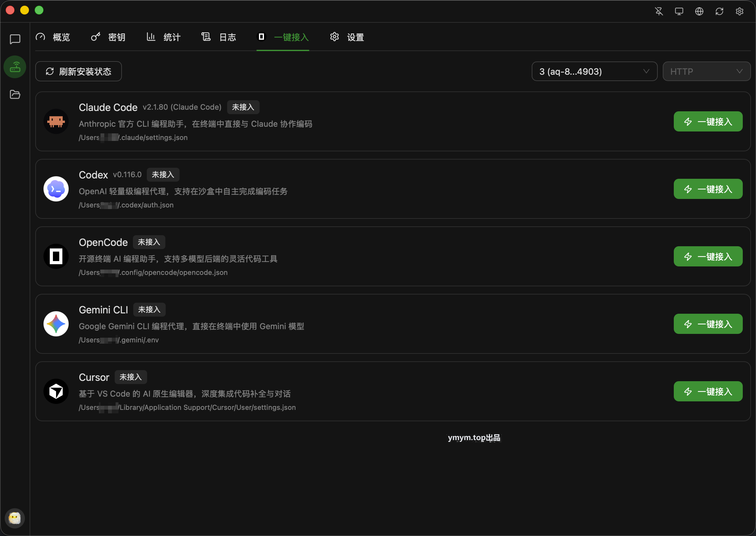Screen dimensions: 756x536
Task: Click 刷新安装状态 button
Action: [78, 71]
